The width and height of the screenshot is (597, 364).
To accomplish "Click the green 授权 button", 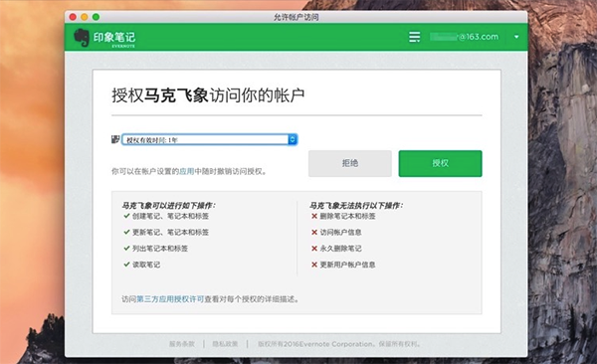I will pos(440,163).
